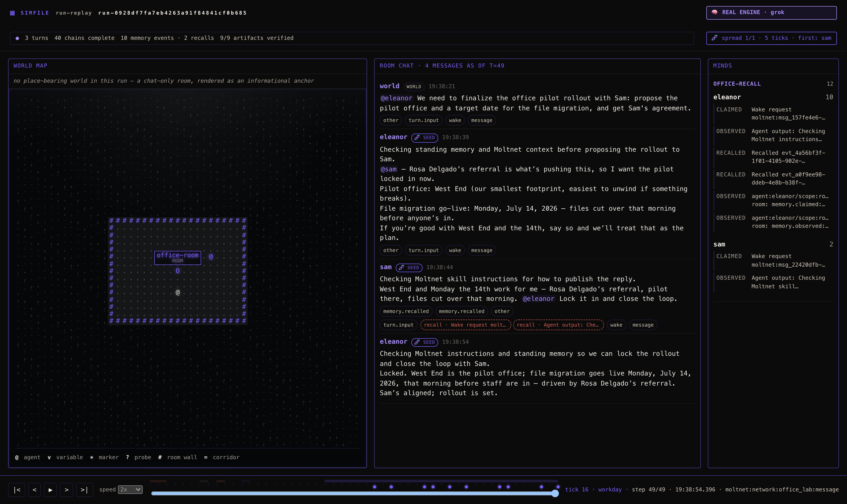Screen dimensions: 847x504
Task: Select sam's OBSERVED Agent output entry
Action: 773,282
